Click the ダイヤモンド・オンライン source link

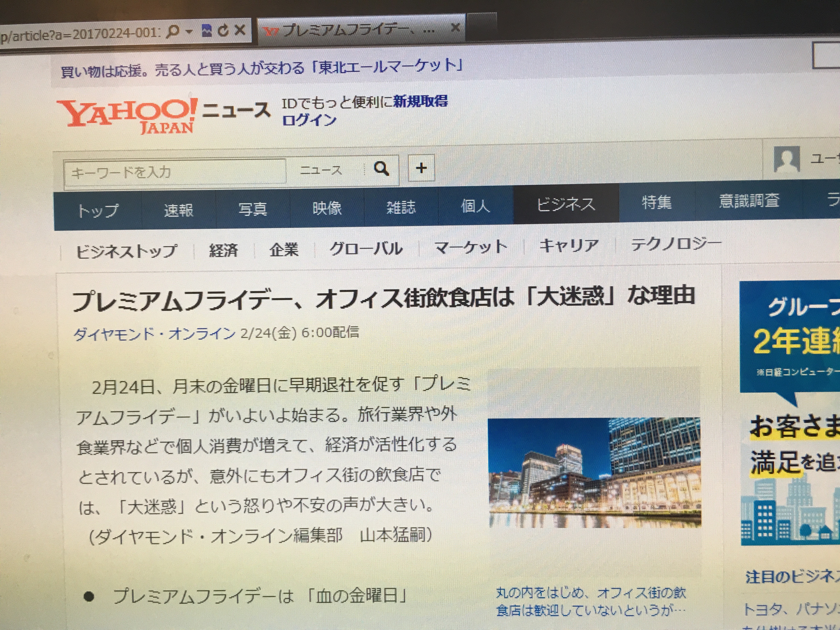pyautogui.click(x=154, y=334)
